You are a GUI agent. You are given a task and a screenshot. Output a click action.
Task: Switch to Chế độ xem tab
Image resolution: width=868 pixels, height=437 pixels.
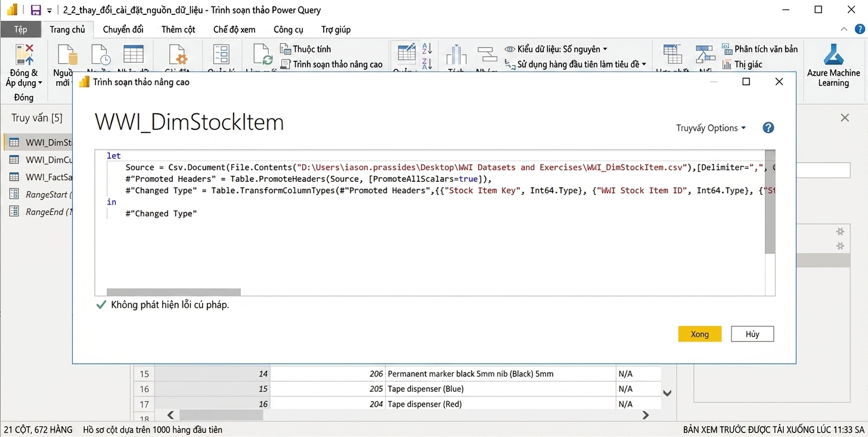pos(234,29)
